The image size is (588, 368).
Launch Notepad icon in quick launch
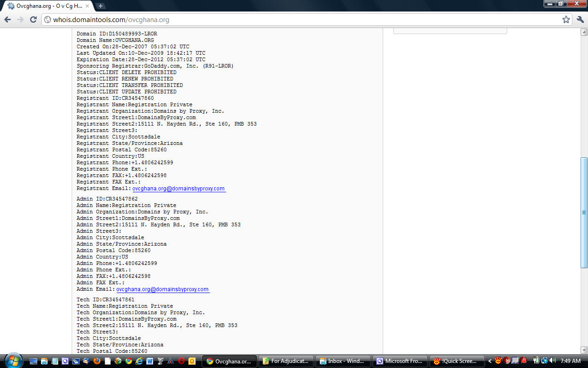tap(55, 361)
